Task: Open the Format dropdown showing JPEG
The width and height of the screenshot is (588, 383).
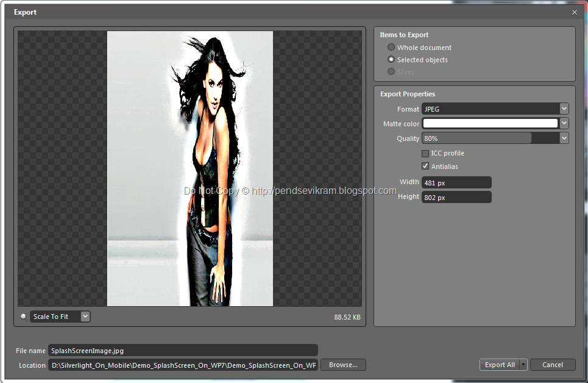Action: (x=495, y=109)
